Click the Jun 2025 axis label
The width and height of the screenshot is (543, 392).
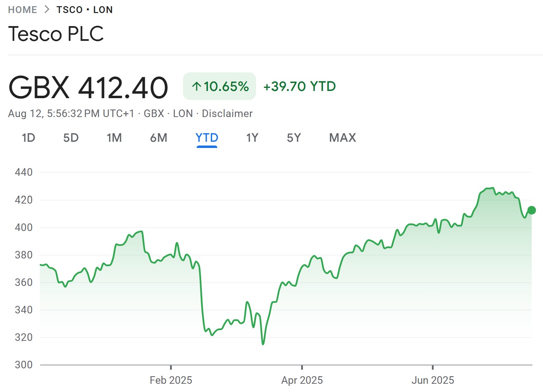[433, 380]
